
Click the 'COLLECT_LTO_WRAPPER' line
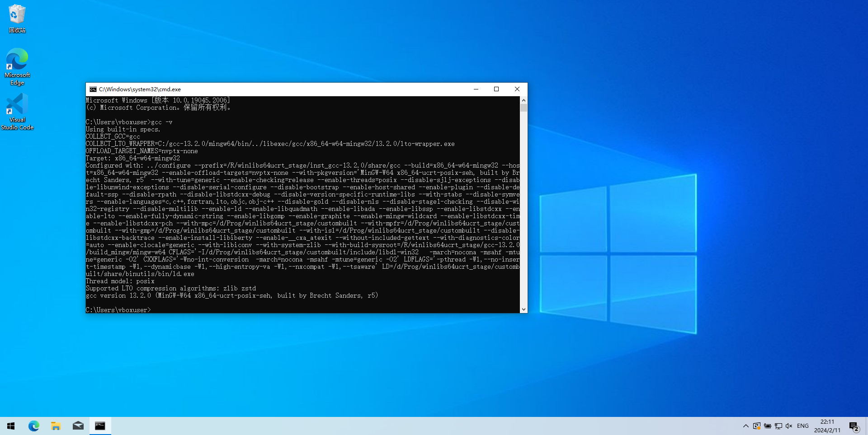(270, 144)
